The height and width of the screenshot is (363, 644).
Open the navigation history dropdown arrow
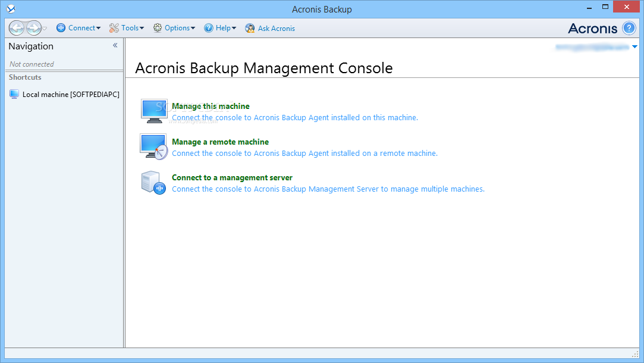click(x=45, y=29)
